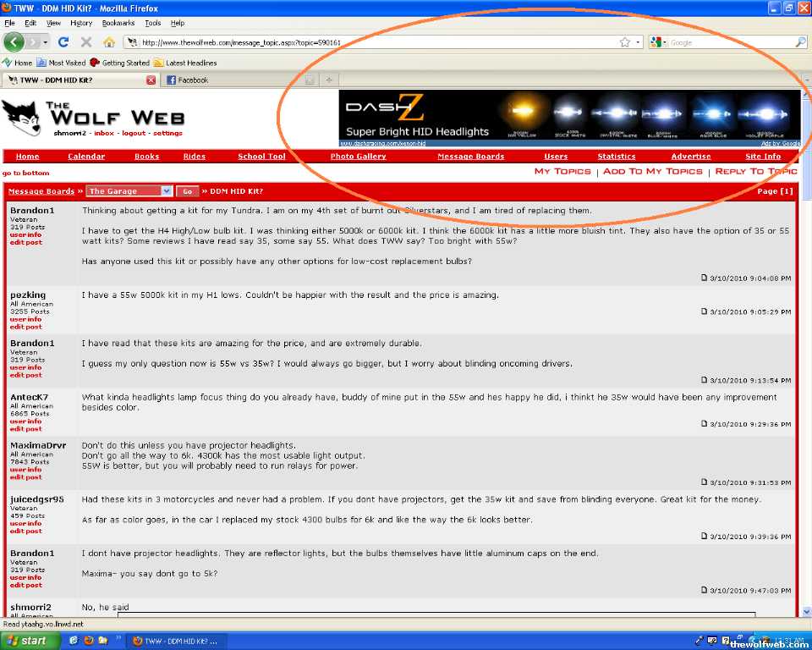Click into the Google search field
The width and height of the screenshot is (812, 650).
731,42
